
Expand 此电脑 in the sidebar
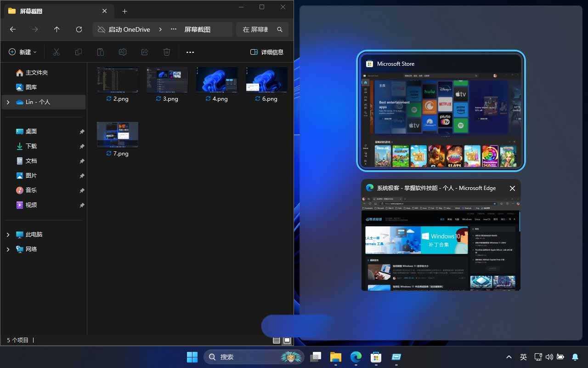point(8,234)
